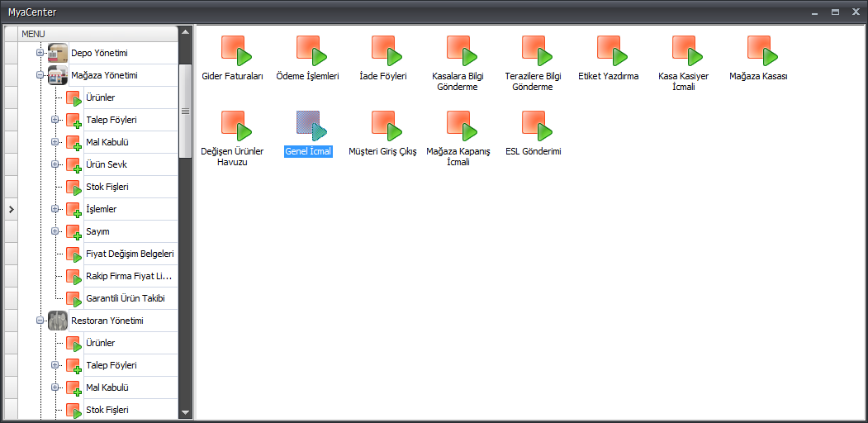Image resolution: width=868 pixels, height=423 pixels.
Task: Maximize the MyaCenter window
Action: pyautogui.click(x=835, y=12)
